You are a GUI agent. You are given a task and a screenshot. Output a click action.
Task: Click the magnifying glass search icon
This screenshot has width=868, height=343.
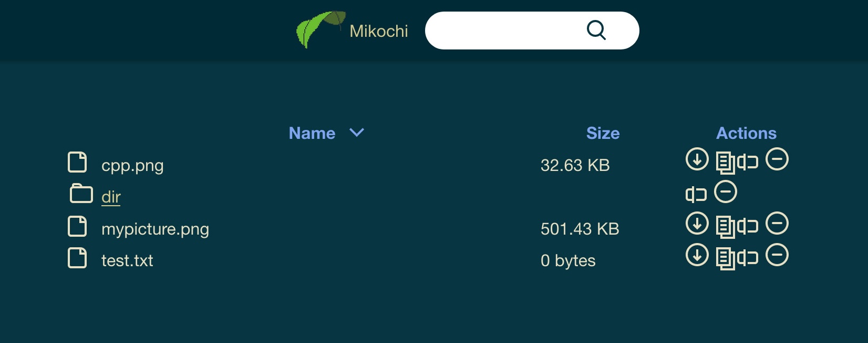(596, 31)
